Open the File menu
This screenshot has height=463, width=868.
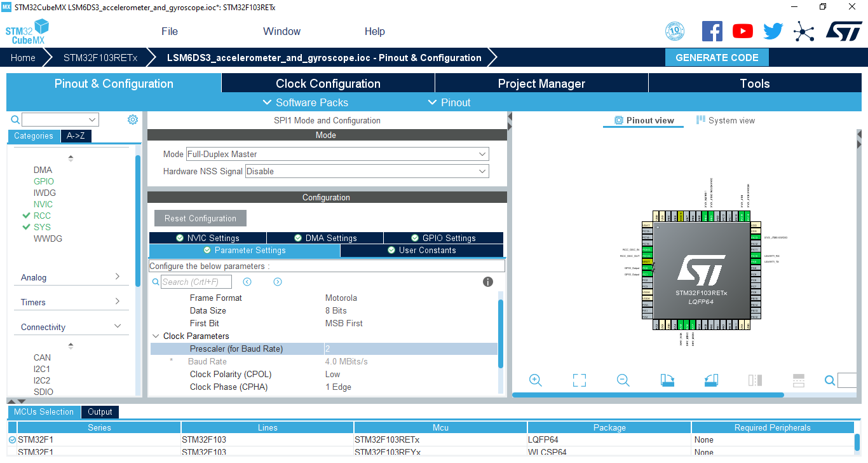[x=170, y=31]
